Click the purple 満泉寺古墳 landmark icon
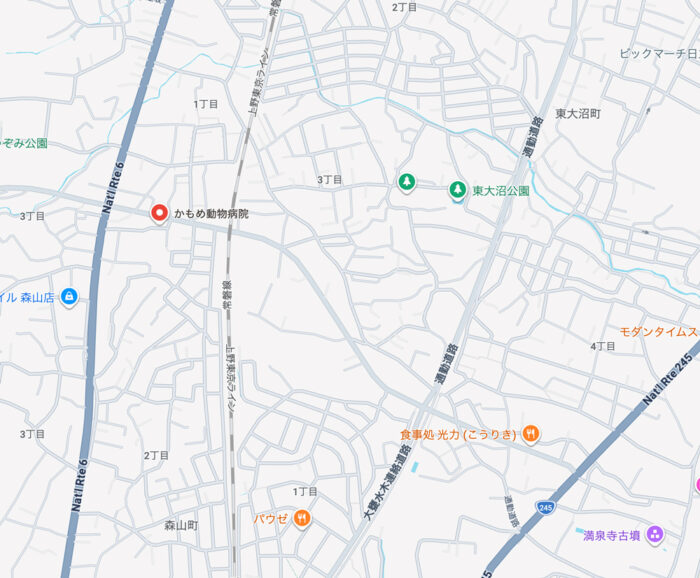700x578 pixels. (655, 534)
